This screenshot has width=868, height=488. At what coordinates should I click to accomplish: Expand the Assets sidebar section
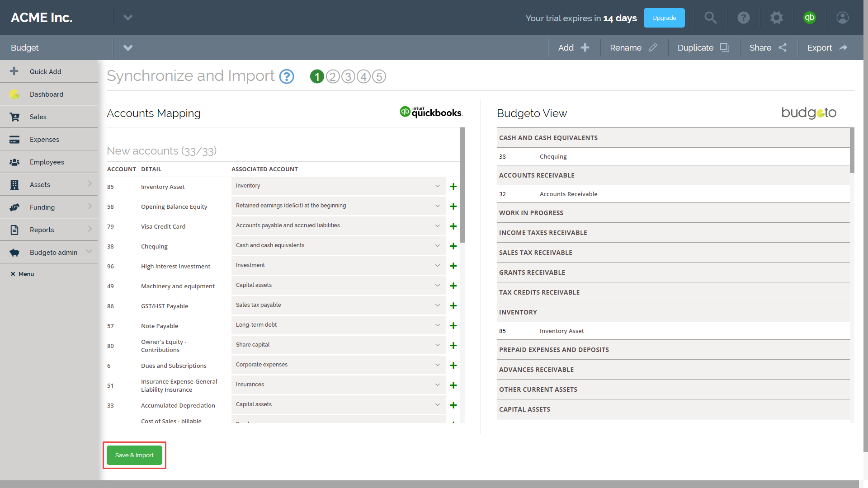coord(90,184)
